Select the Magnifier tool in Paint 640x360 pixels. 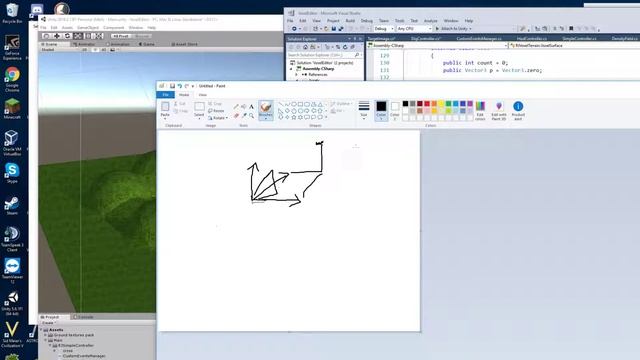tap(251, 116)
